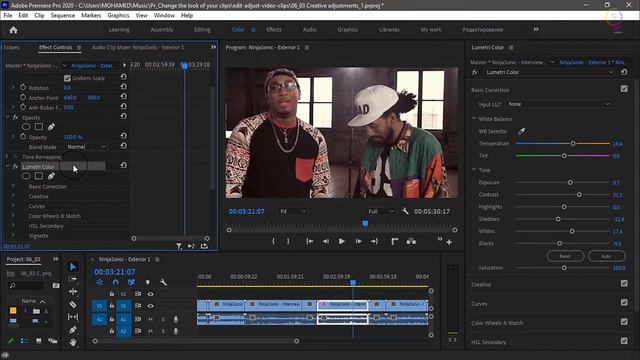This screenshot has height=360, width=640.
Task: Adjust the Temperature slider handle
Action: pos(573,144)
